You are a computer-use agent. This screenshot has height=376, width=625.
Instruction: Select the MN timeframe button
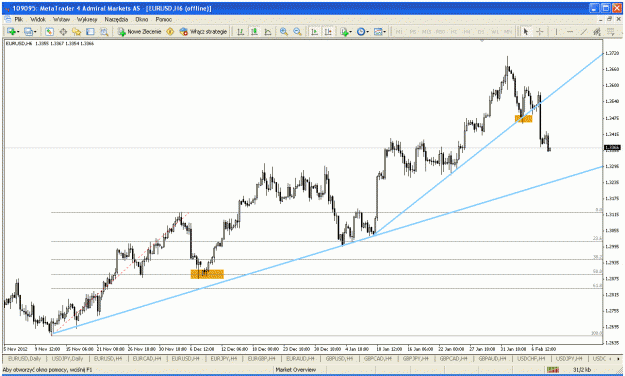tap(508, 31)
